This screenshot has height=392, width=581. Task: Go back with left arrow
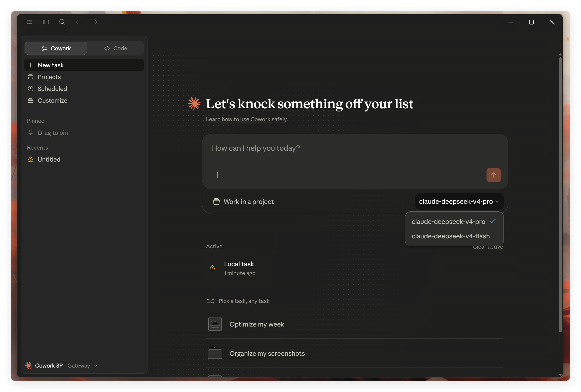coord(78,22)
